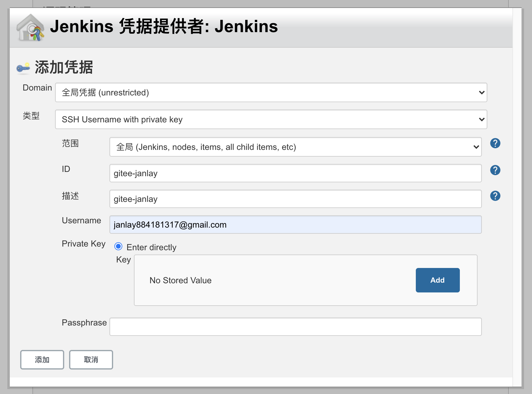The image size is (532, 394).
Task: Open help for the 描述 description field
Action: [495, 196]
